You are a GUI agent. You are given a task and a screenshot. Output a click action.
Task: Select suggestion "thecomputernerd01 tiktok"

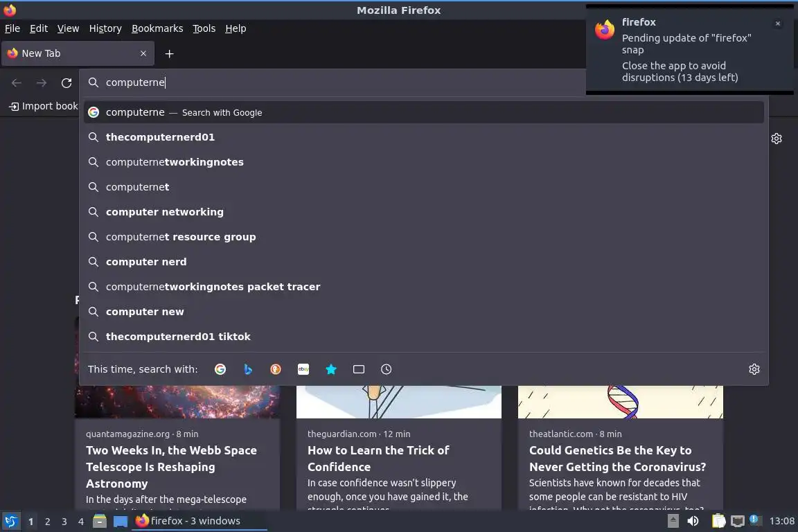[x=423, y=337]
